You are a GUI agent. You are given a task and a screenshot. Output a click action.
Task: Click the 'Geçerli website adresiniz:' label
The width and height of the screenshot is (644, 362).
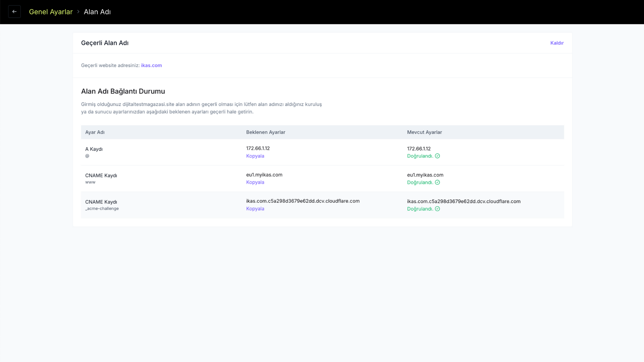point(110,65)
